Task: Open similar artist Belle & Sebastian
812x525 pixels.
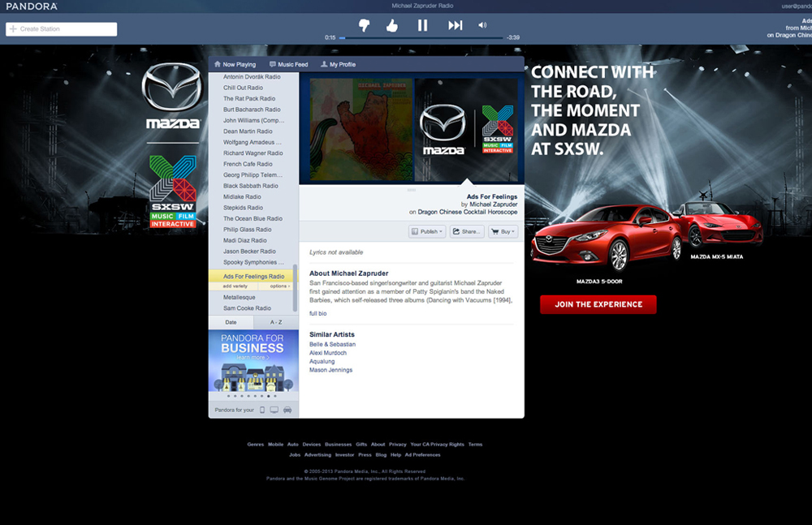Action: coord(332,344)
